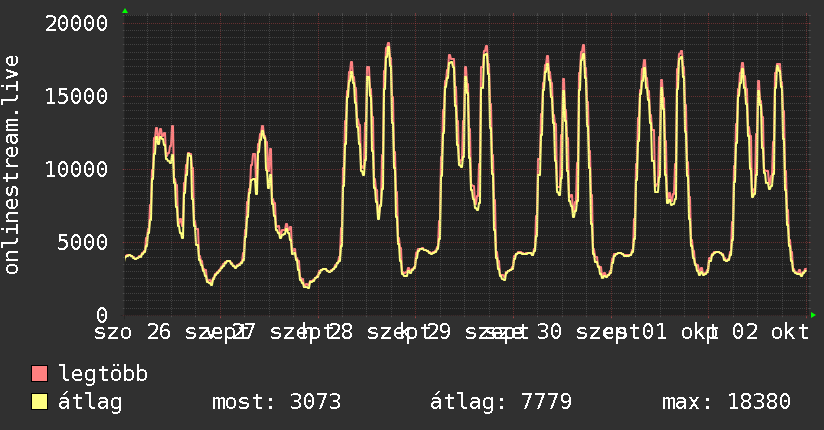The width and height of the screenshot is (824, 430).
Task: Click the szo 26 date label
Action: [x=132, y=332]
